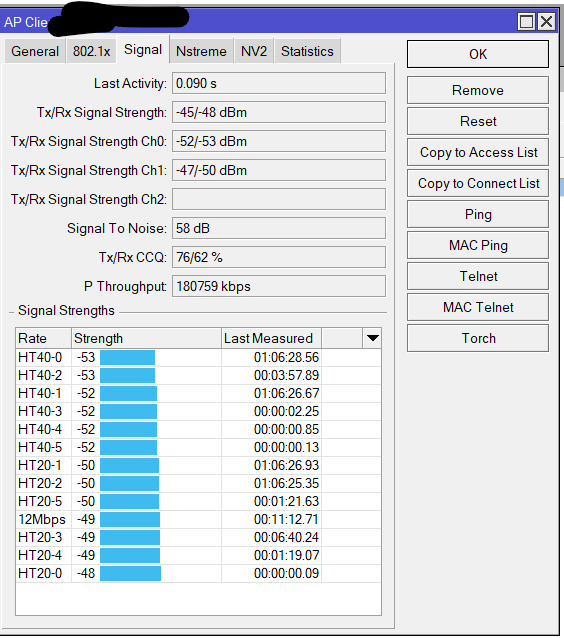This screenshot has height=638, width=564.
Task: Switch to the General tab
Action: tap(35, 51)
